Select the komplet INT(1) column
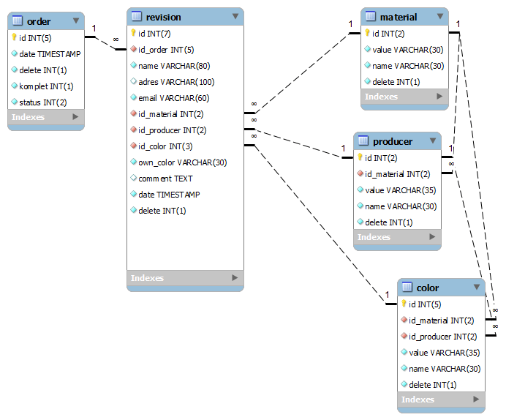 pyautogui.click(x=46, y=86)
